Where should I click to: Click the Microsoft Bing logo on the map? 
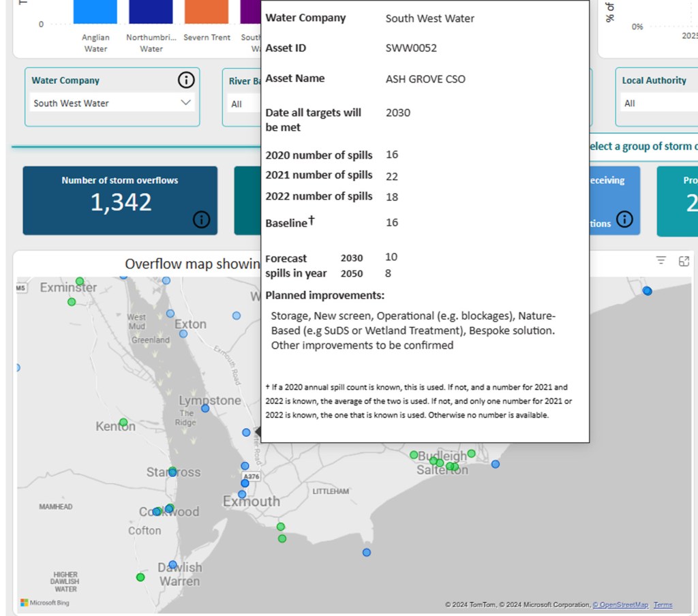(45, 602)
